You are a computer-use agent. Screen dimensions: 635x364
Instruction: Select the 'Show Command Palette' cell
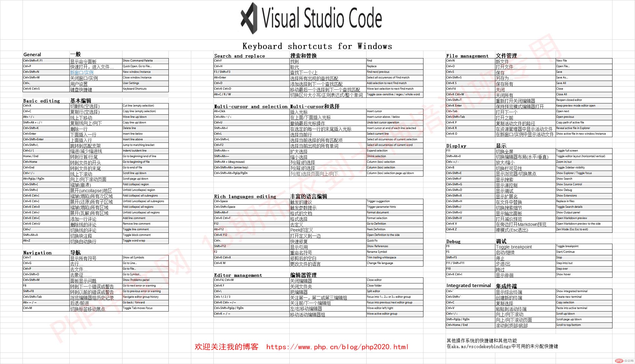pos(145,61)
